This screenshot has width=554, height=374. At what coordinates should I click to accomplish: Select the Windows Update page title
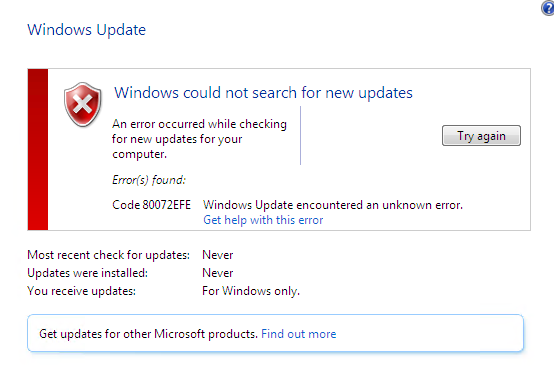tap(87, 30)
